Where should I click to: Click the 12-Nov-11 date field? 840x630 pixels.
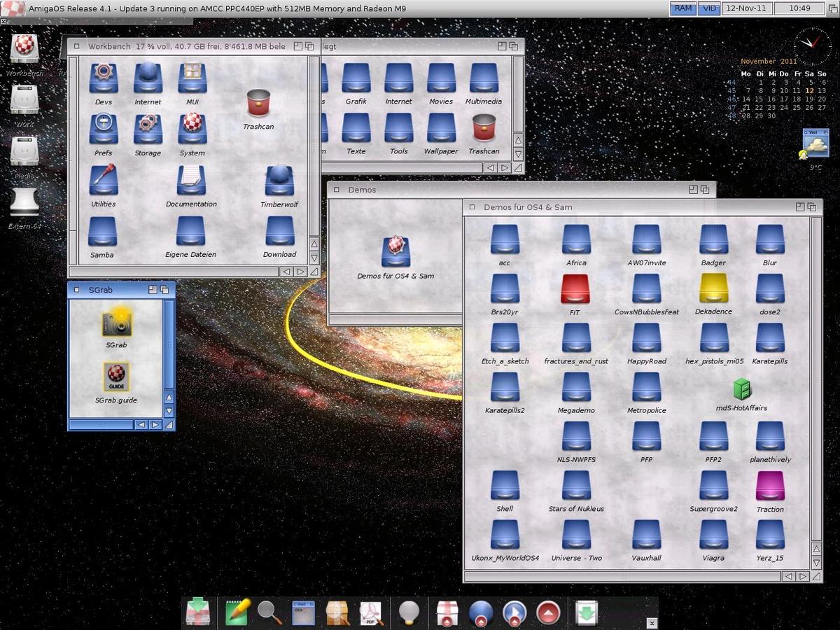coord(748,8)
